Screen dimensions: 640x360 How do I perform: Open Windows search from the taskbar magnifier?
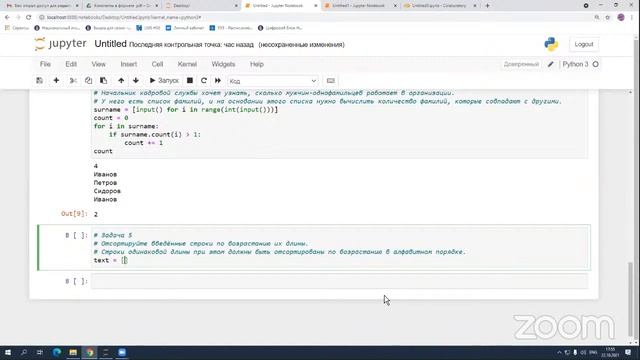[x=24, y=352]
